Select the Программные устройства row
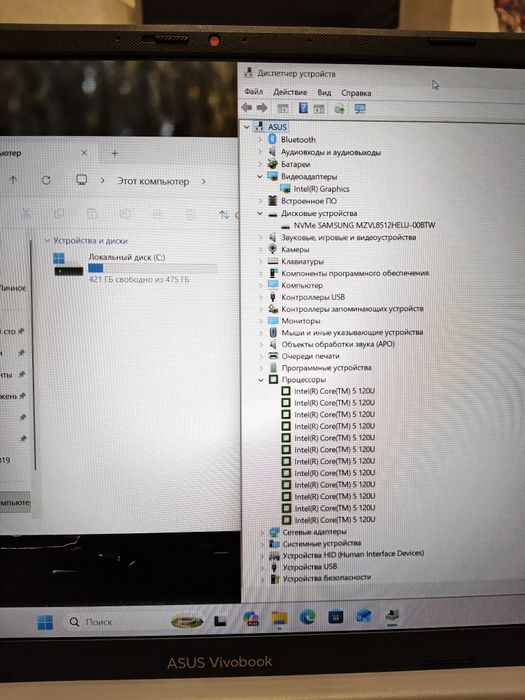 click(326, 368)
